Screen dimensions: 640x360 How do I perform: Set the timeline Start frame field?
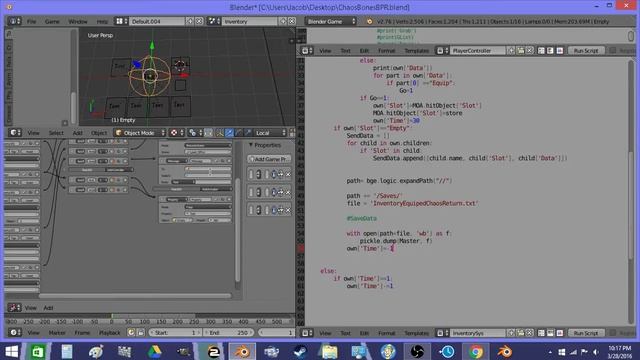pos(175,333)
